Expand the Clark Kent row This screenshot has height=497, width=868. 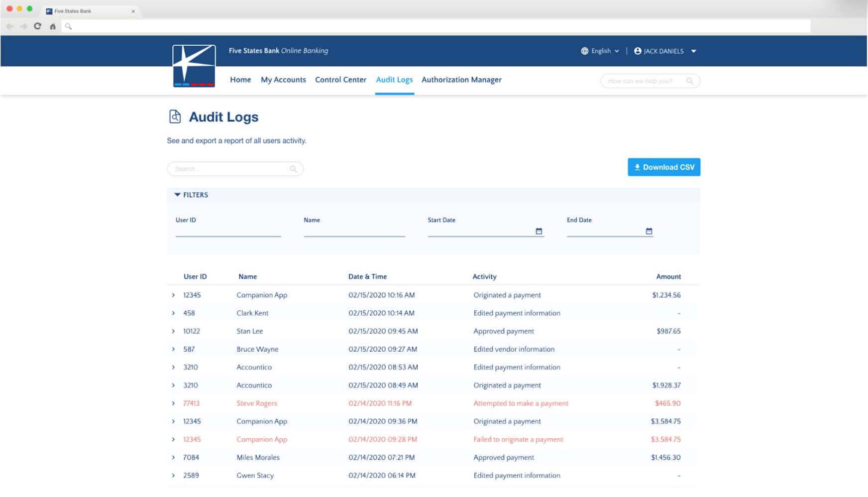click(x=173, y=313)
